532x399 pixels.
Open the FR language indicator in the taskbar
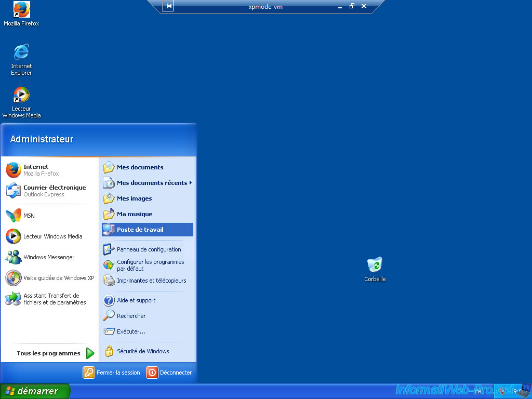478,392
